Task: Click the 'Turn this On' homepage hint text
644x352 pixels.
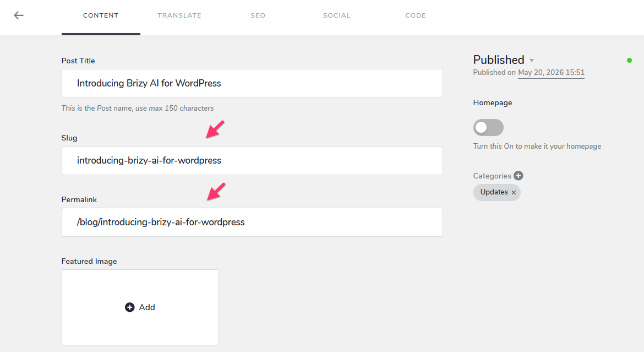Action: [x=537, y=147]
